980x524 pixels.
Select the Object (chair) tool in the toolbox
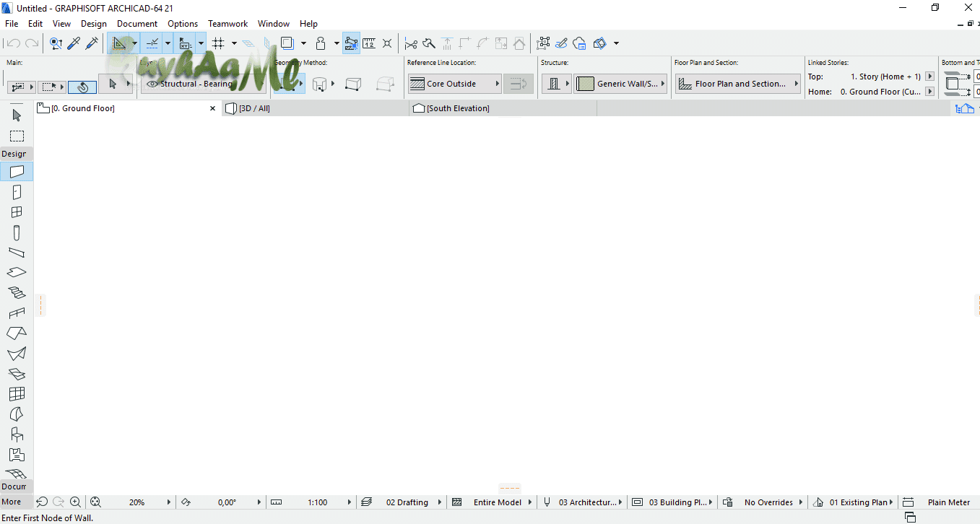[x=17, y=435]
